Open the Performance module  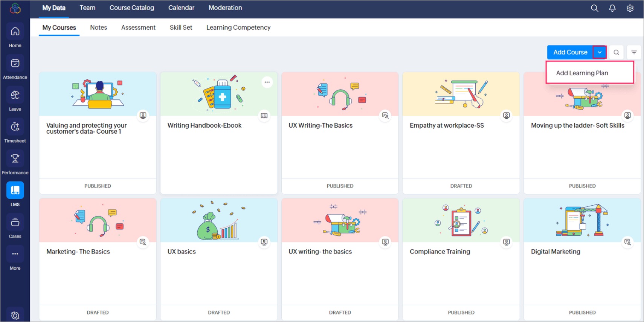(x=15, y=163)
